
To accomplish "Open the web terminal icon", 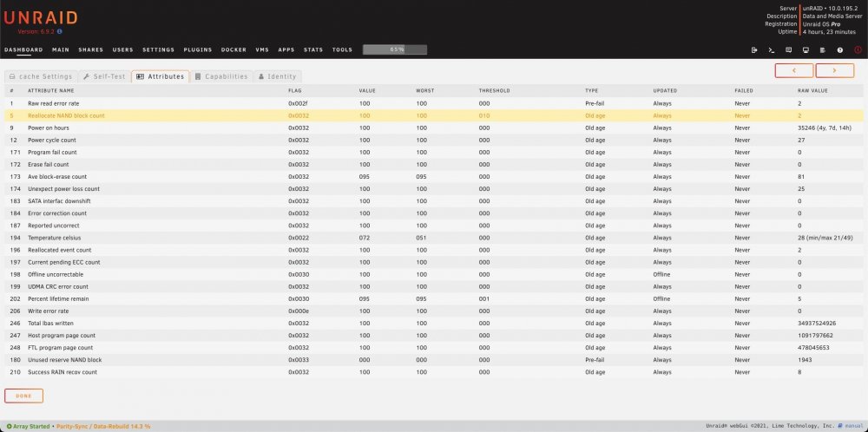I will click(x=771, y=49).
